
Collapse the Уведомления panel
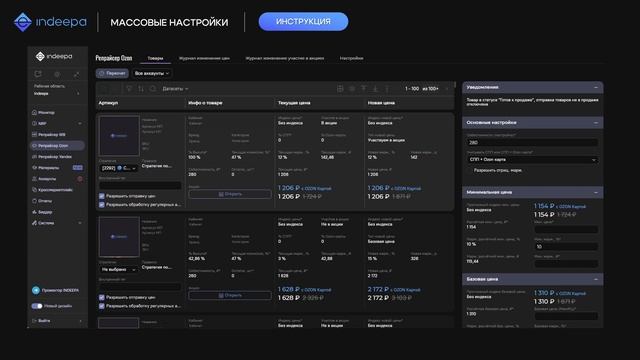coord(596,87)
